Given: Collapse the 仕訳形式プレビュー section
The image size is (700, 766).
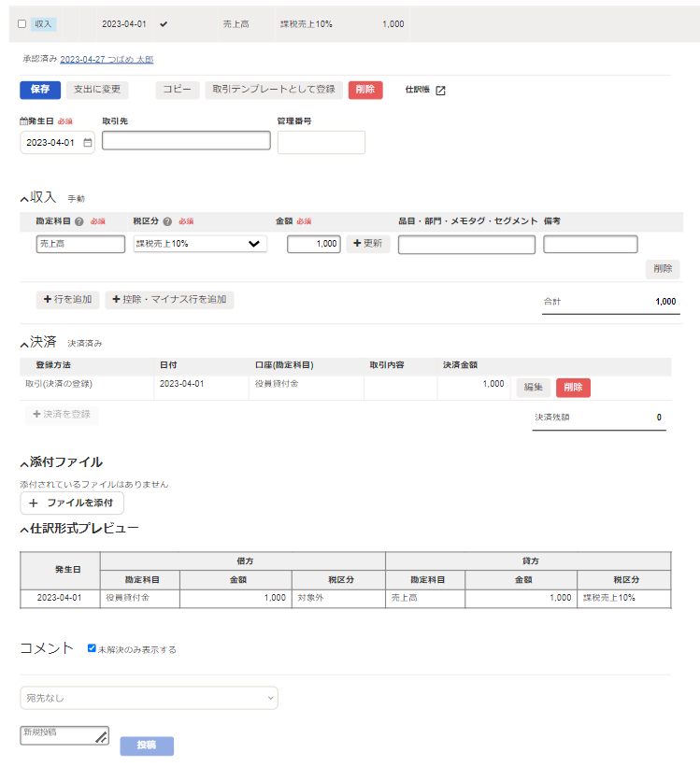Looking at the screenshot, I should pyautogui.click(x=24, y=530).
